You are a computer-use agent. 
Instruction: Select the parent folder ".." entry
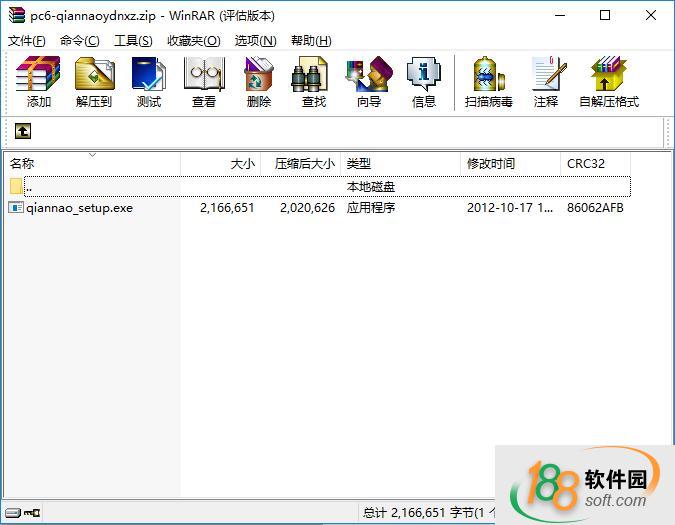pos(29,186)
